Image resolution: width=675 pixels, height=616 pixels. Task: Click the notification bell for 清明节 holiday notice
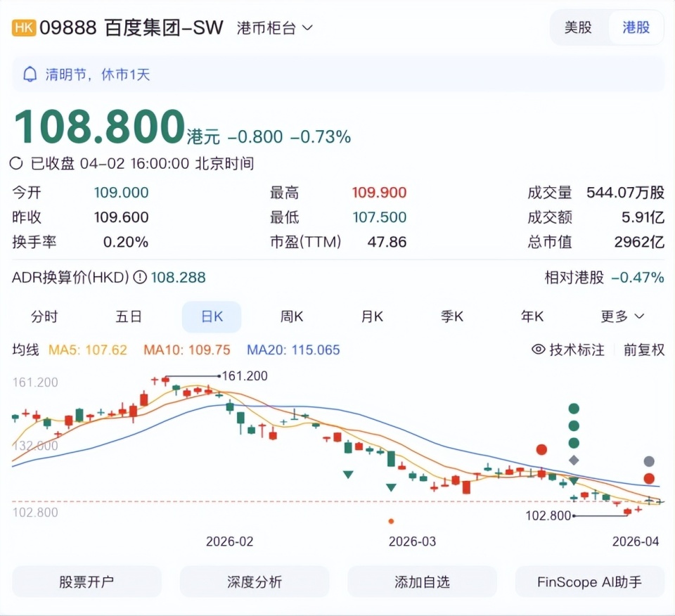tap(30, 74)
